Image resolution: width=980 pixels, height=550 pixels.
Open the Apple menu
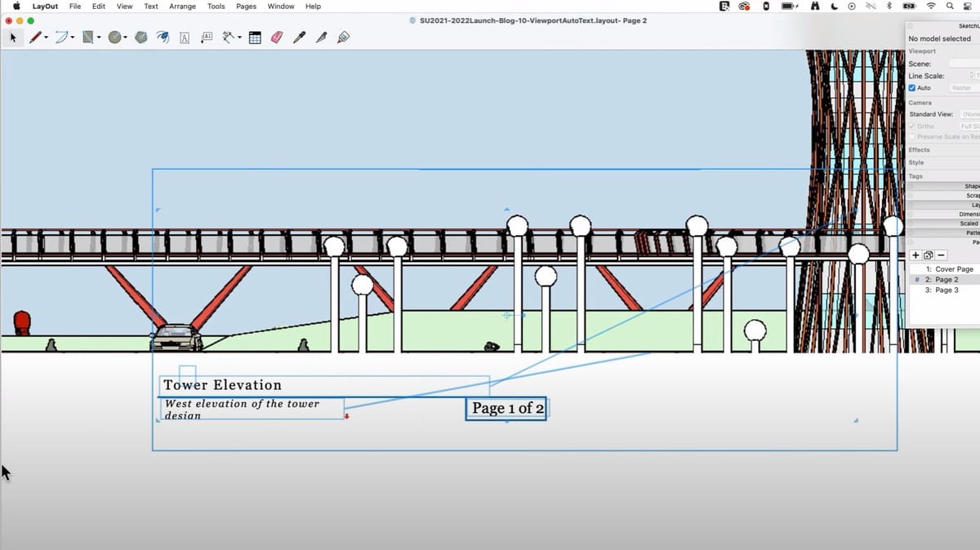16,6
